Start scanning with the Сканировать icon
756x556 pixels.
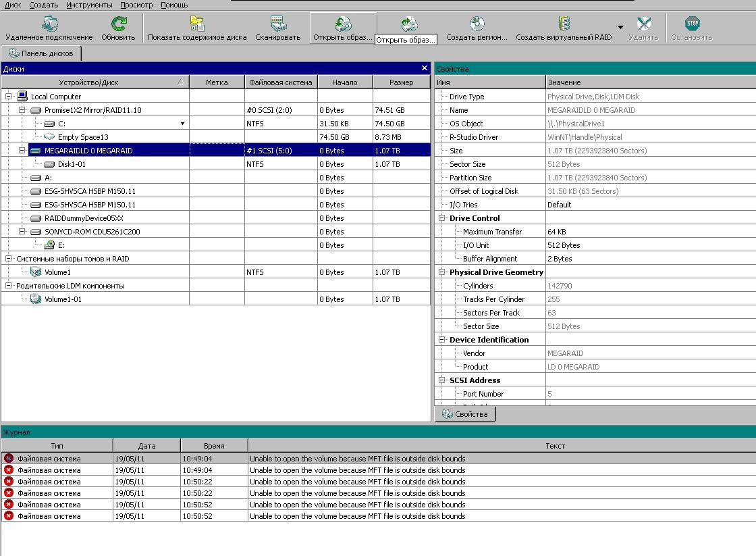(277, 25)
